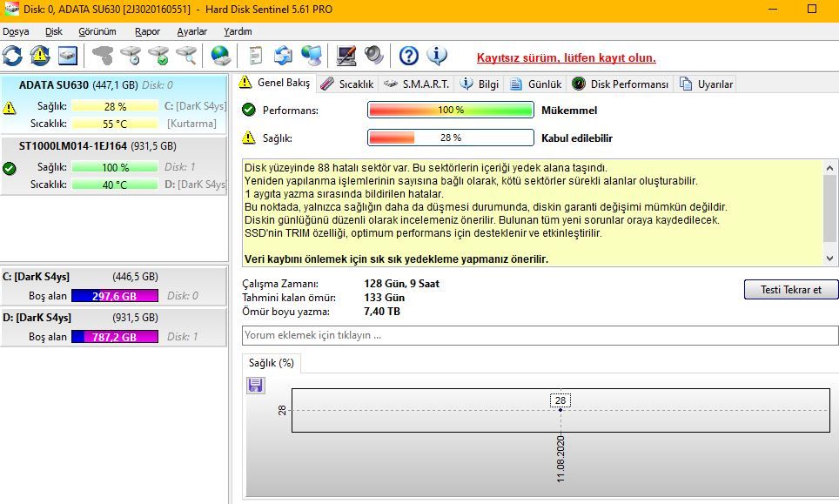Viewport: 839px width, 504px height.
Task: Click the Kabul edilebilir health rating text
Action: [577, 138]
